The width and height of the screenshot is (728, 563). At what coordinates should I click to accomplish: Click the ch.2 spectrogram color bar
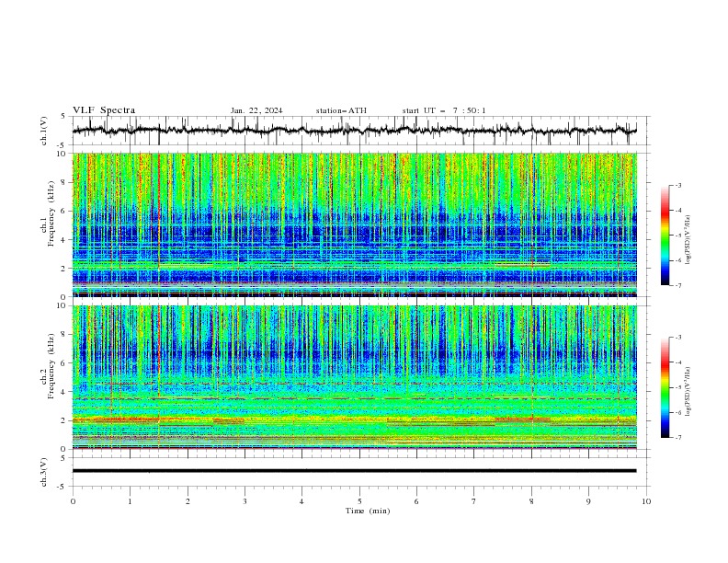(x=665, y=387)
